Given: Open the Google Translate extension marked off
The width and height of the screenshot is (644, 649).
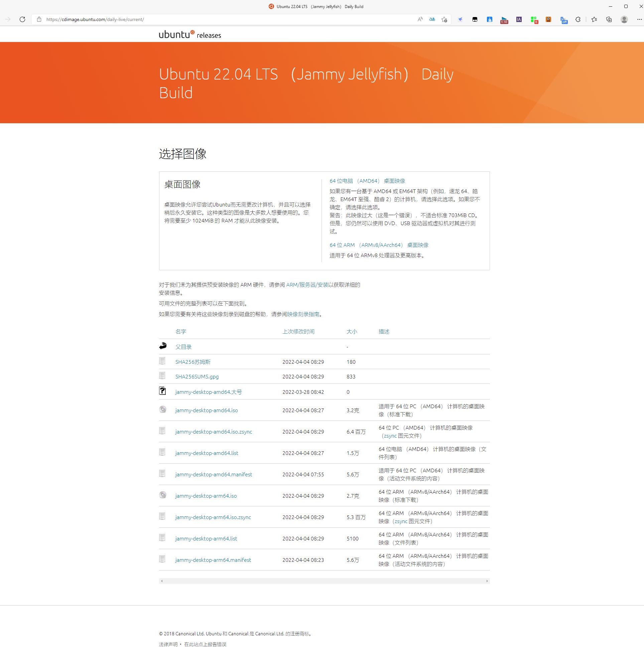Looking at the screenshot, I should [x=564, y=20].
